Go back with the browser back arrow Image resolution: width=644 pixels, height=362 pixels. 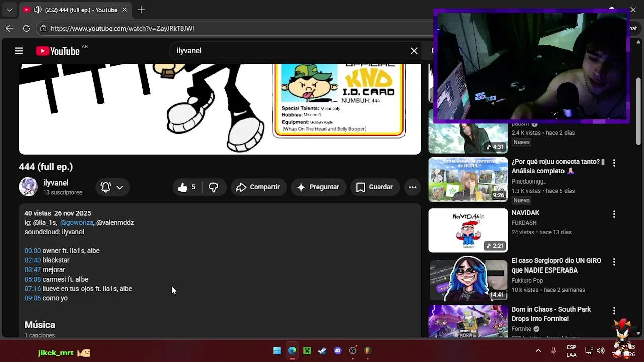click(10, 28)
